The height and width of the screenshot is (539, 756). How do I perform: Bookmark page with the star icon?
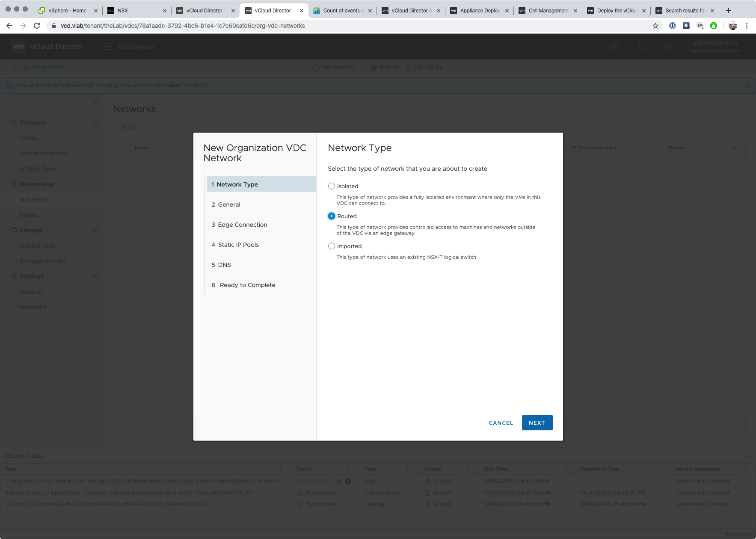coord(655,26)
